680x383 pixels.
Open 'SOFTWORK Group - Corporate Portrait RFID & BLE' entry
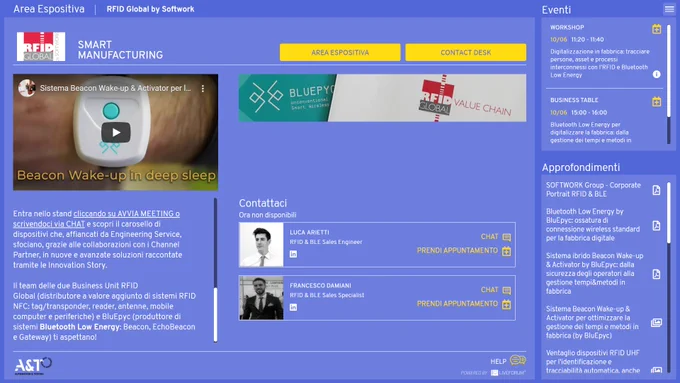(593, 190)
